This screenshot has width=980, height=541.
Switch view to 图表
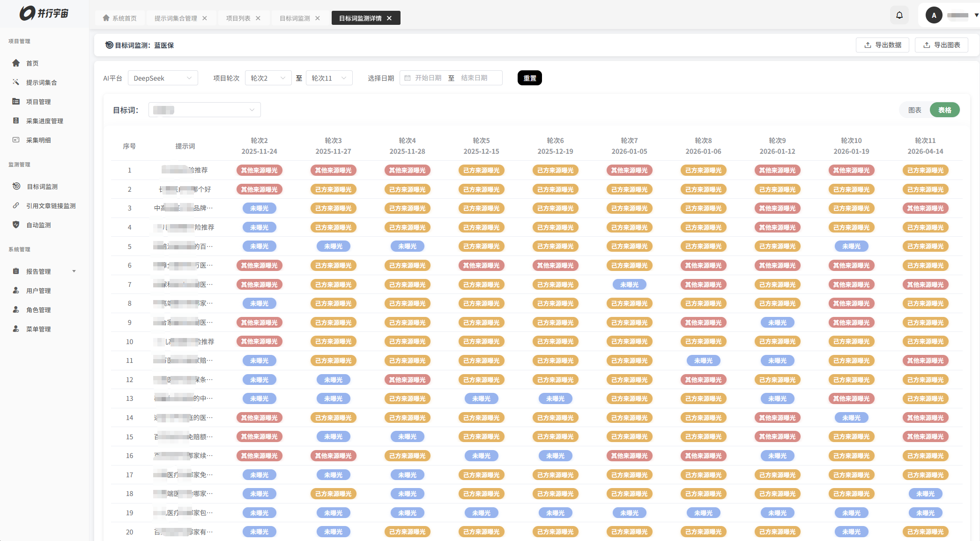(x=914, y=110)
